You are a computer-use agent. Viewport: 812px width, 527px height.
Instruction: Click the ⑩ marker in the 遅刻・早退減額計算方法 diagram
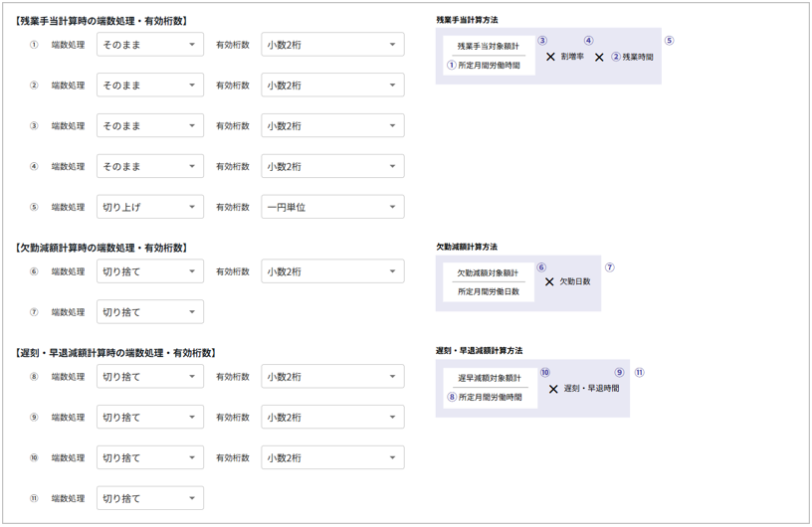[545, 373]
